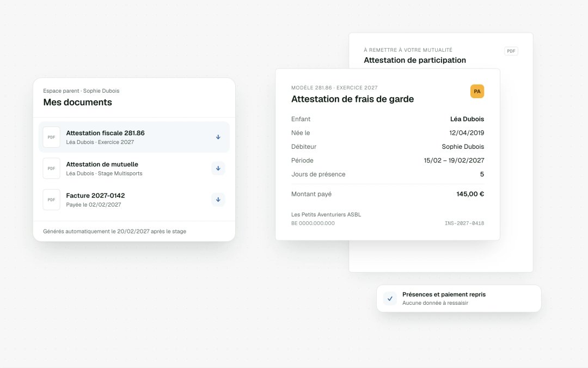588x368 pixels.
Task: Click PDF icon beside Attestation fiscale 281.86
Action: pyautogui.click(x=51, y=137)
